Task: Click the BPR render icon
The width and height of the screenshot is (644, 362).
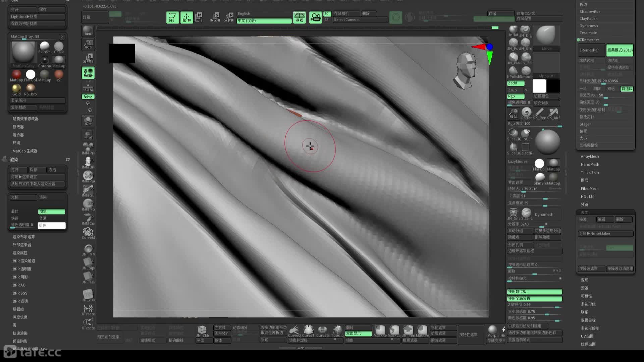Action: (x=88, y=31)
